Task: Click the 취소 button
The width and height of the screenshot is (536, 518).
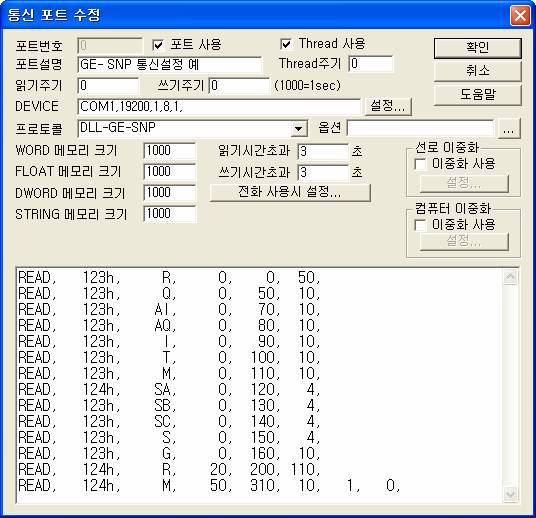Action: [478, 71]
